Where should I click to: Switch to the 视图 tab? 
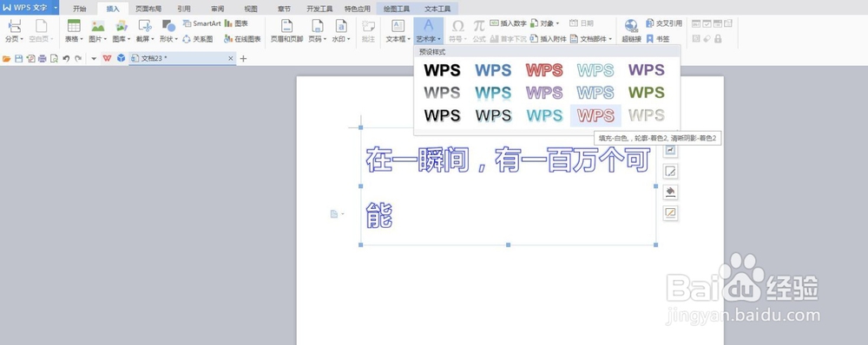[251, 9]
